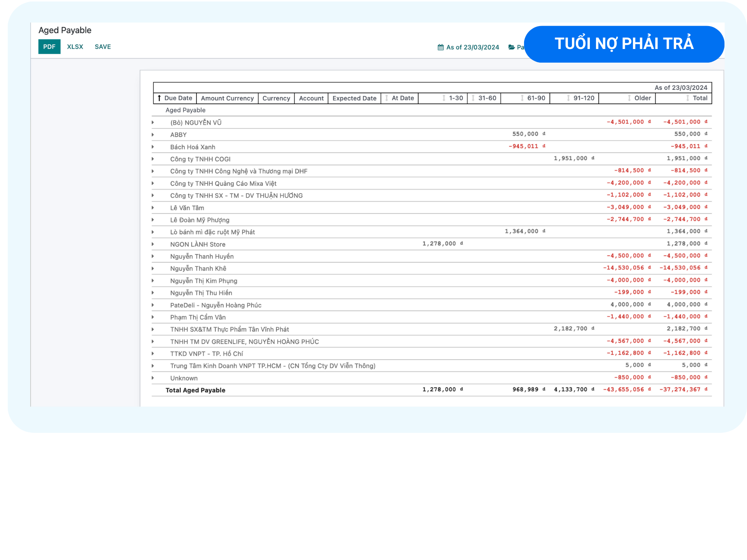Click the sort icon on the At Date column
Viewport: 747px width, 560px height.
coord(387,98)
